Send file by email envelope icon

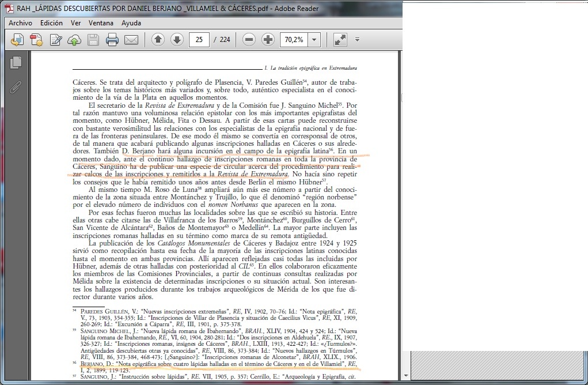[131, 40]
